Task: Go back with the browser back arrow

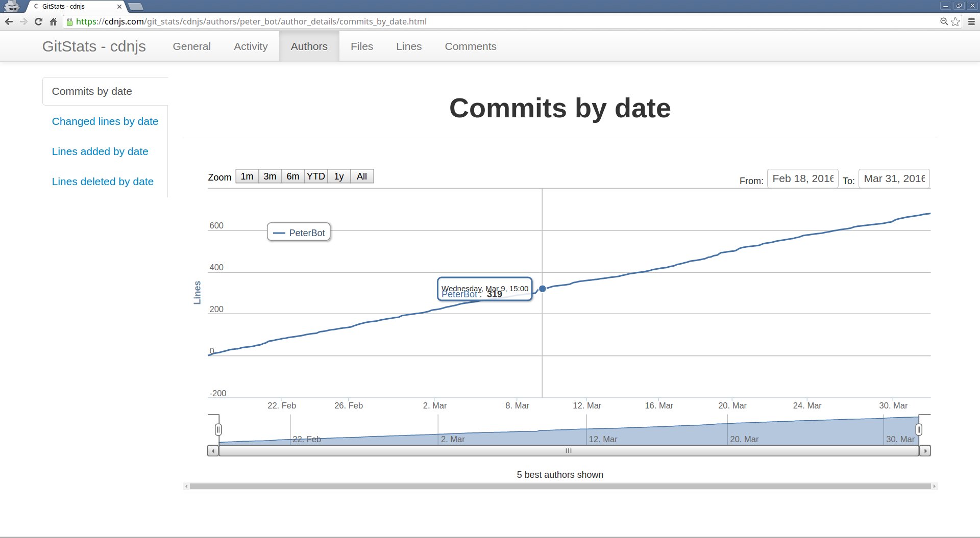Action: pyautogui.click(x=9, y=21)
